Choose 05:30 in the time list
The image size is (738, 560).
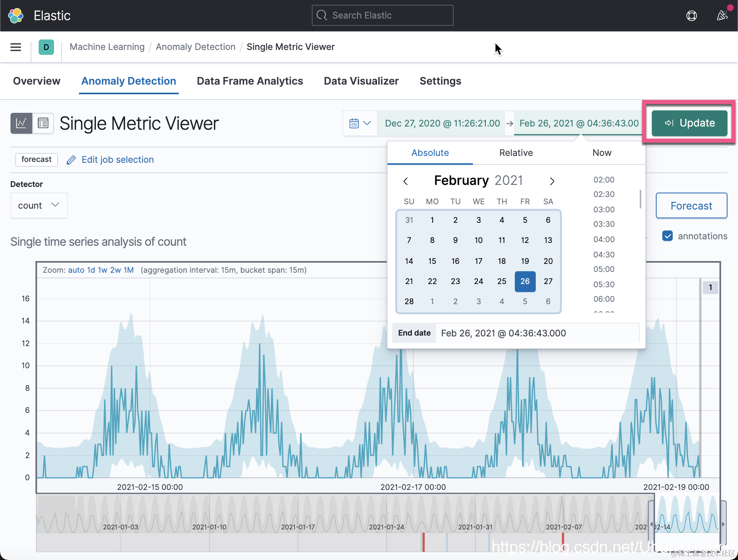(x=604, y=284)
